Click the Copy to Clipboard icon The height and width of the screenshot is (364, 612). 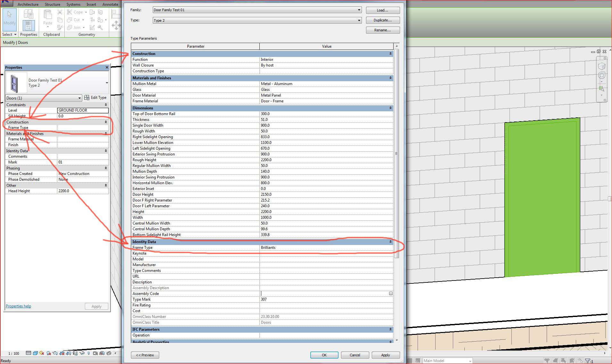click(60, 20)
